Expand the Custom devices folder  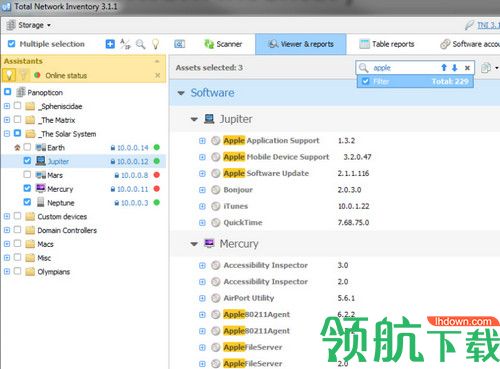tap(7, 216)
